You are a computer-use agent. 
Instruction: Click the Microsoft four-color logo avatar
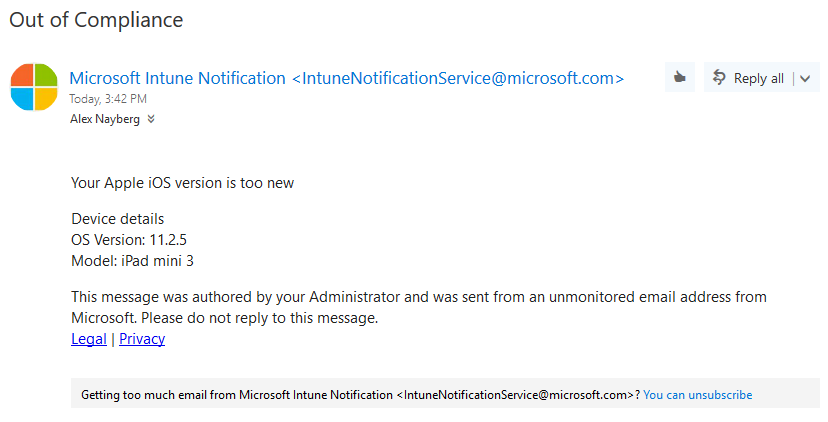[x=34, y=87]
